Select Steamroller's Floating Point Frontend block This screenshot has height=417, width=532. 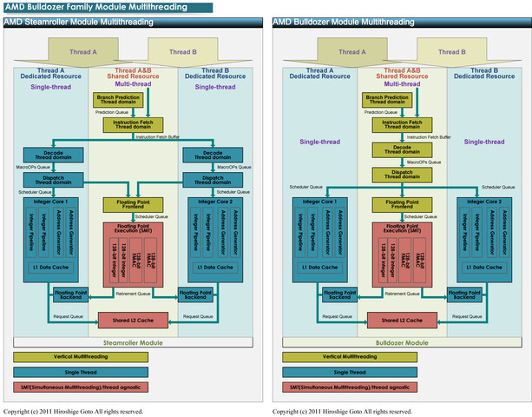point(133,205)
